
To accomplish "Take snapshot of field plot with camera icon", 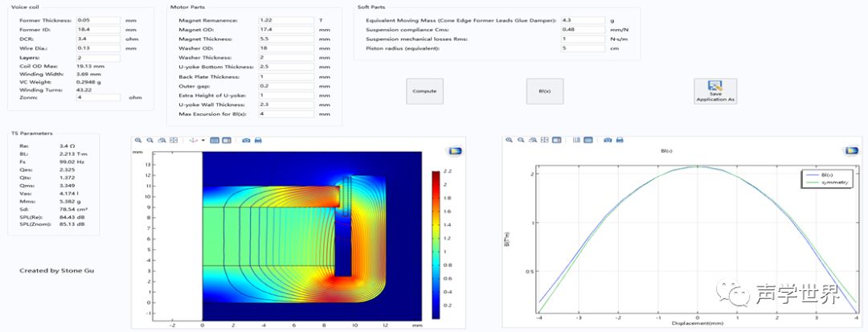I will (x=246, y=140).
